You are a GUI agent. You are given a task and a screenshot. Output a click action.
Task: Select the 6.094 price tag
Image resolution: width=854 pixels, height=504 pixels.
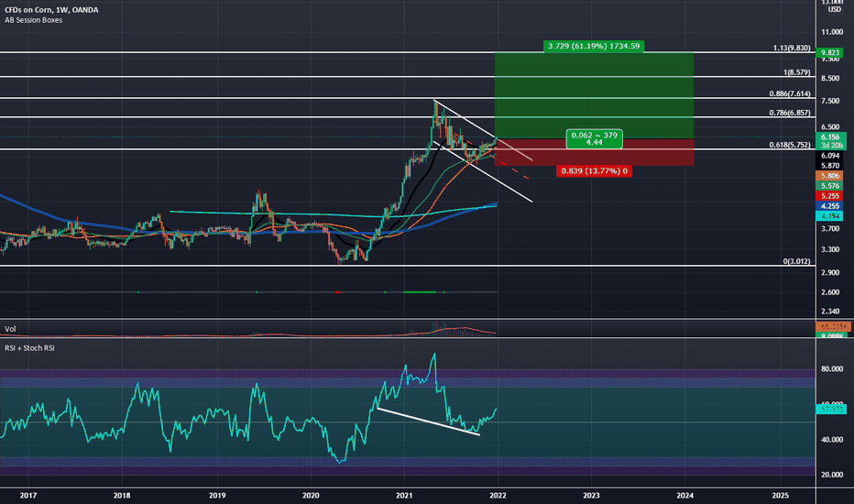pos(830,156)
